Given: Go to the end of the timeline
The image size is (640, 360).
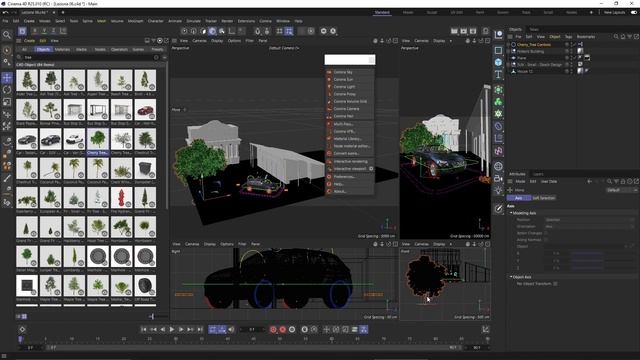Looking at the screenshot, I should pos(200,329).
